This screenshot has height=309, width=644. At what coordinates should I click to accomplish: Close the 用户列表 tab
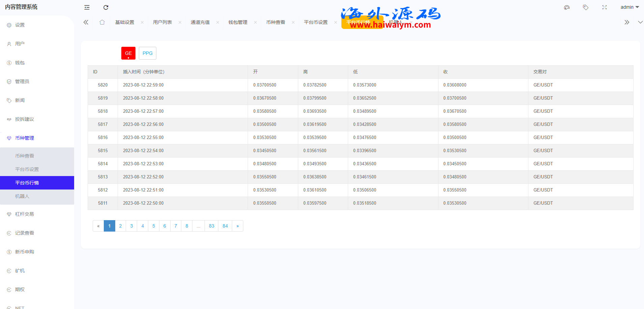[x=180, y=23]
